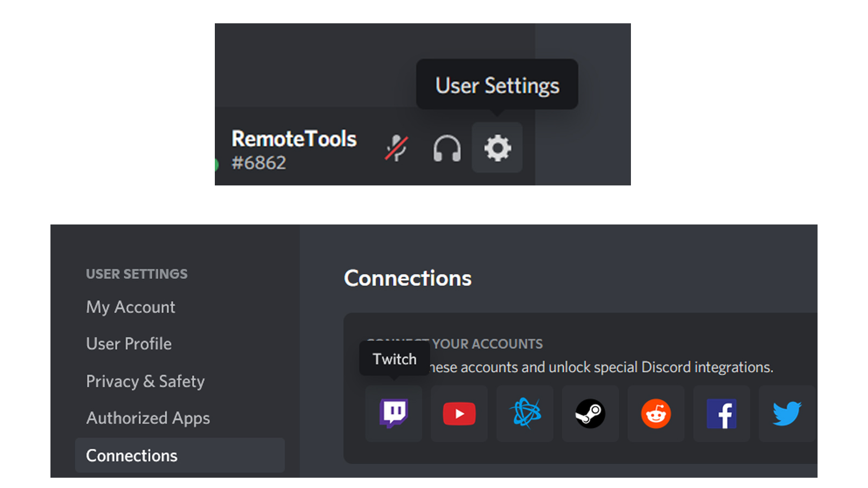Click the Connections page heading

coord(408,278)
